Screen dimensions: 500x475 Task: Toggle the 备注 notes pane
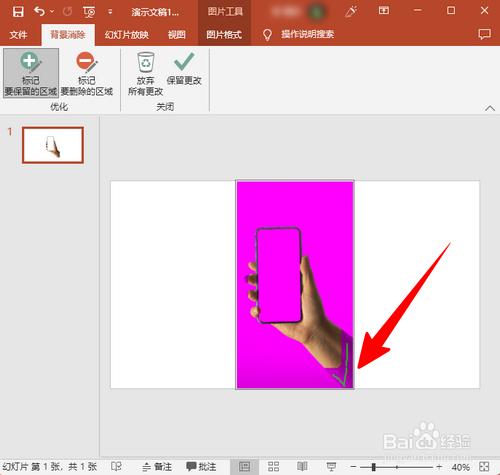[x=157, y=467]
